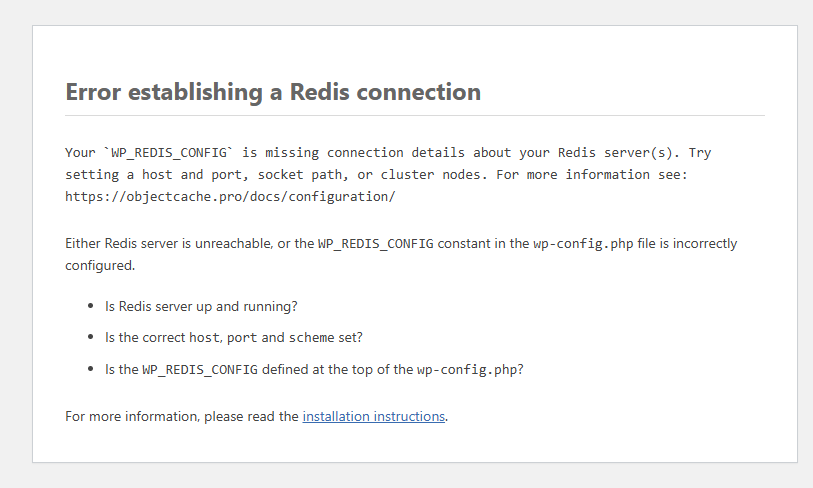Click the "cluster nodes" phrase in the message

click(428, 175)
